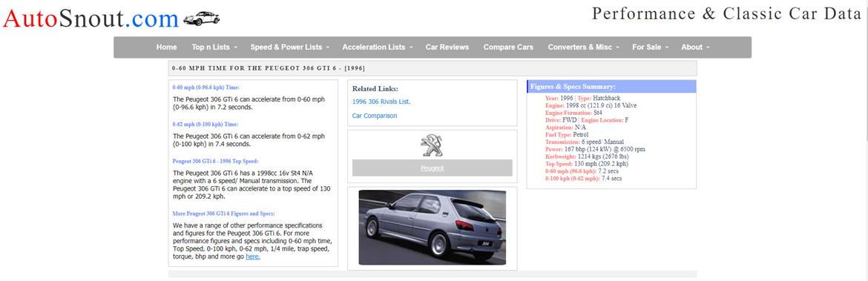
Task: Open the Home menu item
Action: click(x=167, y=47)
